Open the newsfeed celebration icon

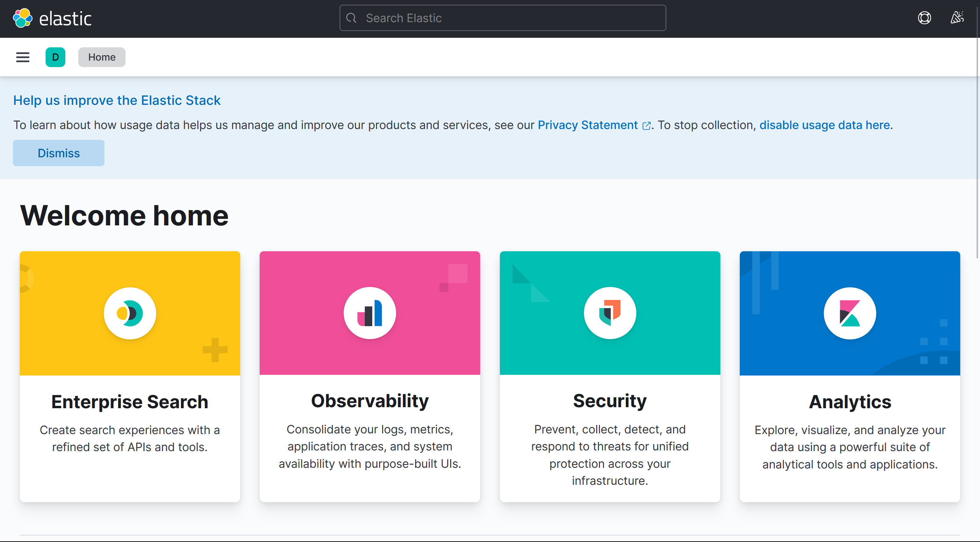click(x=957, y=18)
